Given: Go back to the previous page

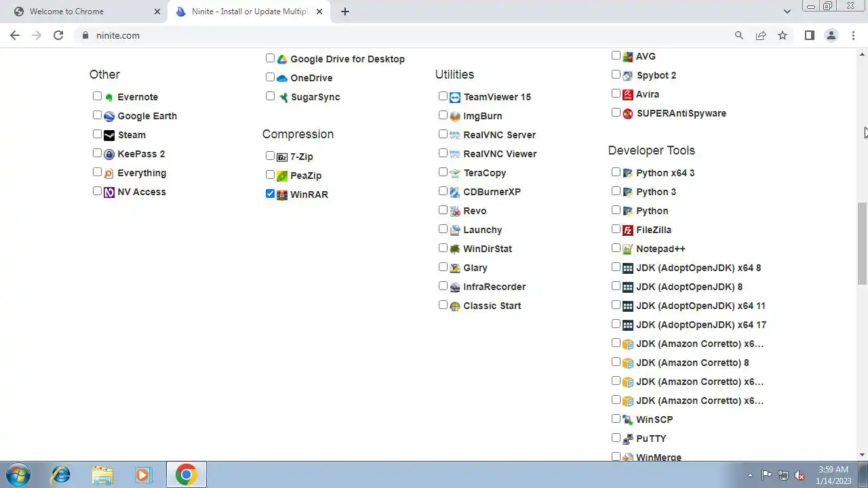Looking at the screenshot, I should 15,35.
